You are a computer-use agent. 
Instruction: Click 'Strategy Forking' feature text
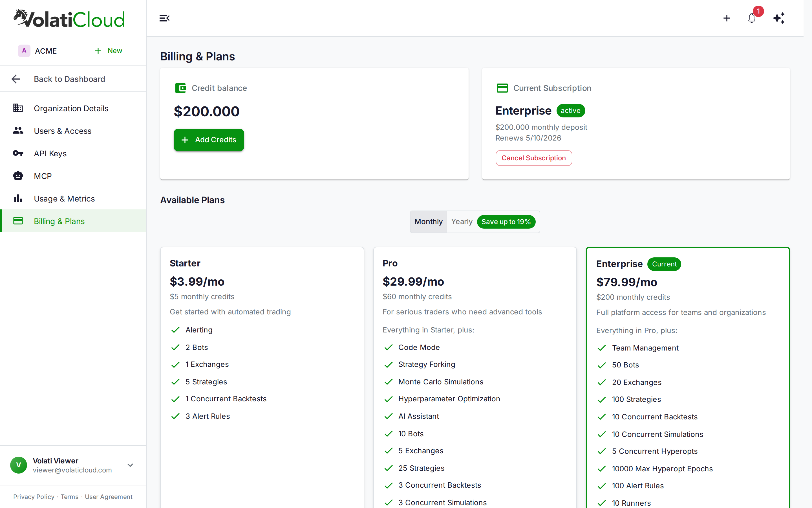click(x=427, y=365)
